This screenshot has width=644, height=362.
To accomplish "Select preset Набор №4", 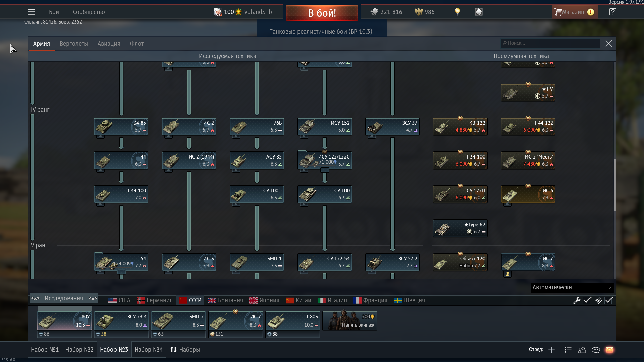I will (x=149, y=350).
